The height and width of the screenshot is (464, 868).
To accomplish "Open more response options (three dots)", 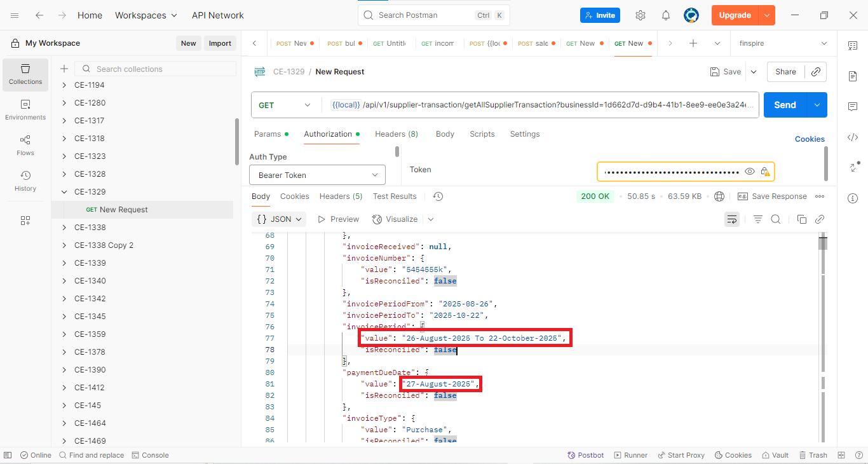I will (820, 196).
